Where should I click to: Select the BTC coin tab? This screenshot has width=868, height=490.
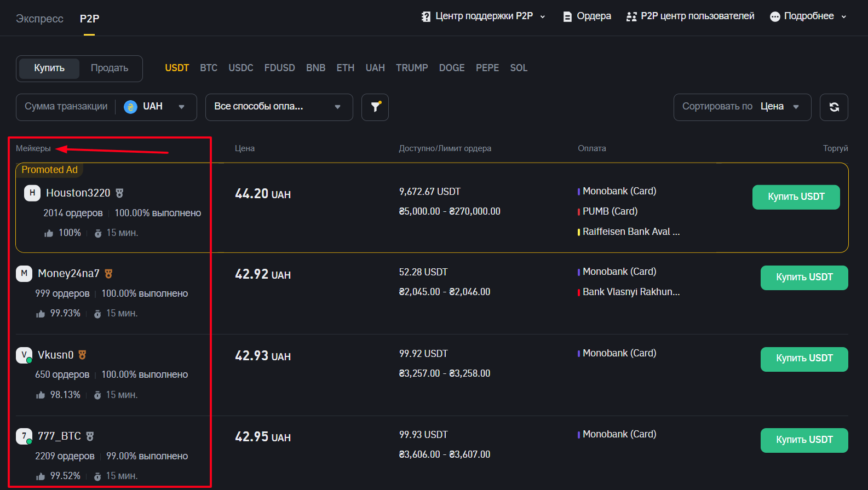click(209, 68)
